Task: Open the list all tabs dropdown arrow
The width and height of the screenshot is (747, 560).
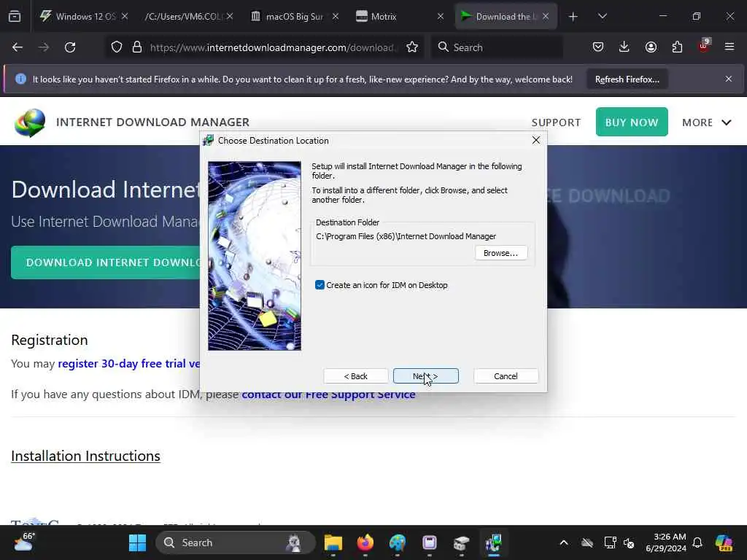Action: click(x=602, y=16)
